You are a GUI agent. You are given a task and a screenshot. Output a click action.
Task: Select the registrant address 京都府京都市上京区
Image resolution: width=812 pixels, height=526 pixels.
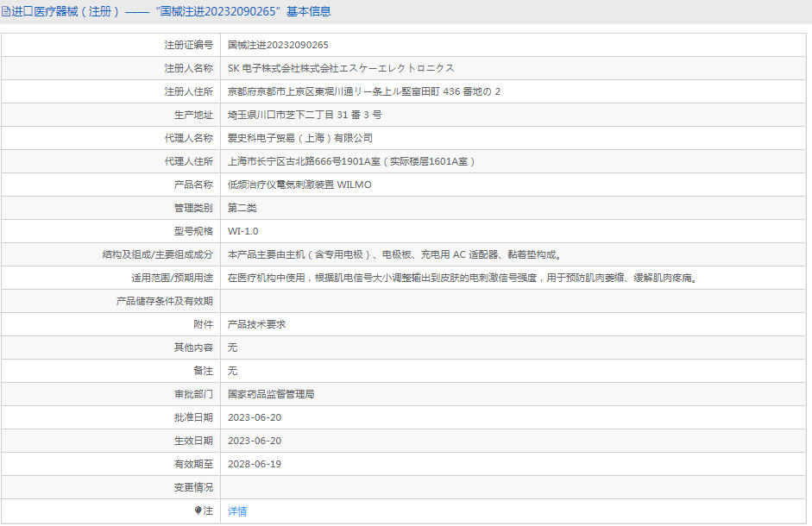pos(364,91)
